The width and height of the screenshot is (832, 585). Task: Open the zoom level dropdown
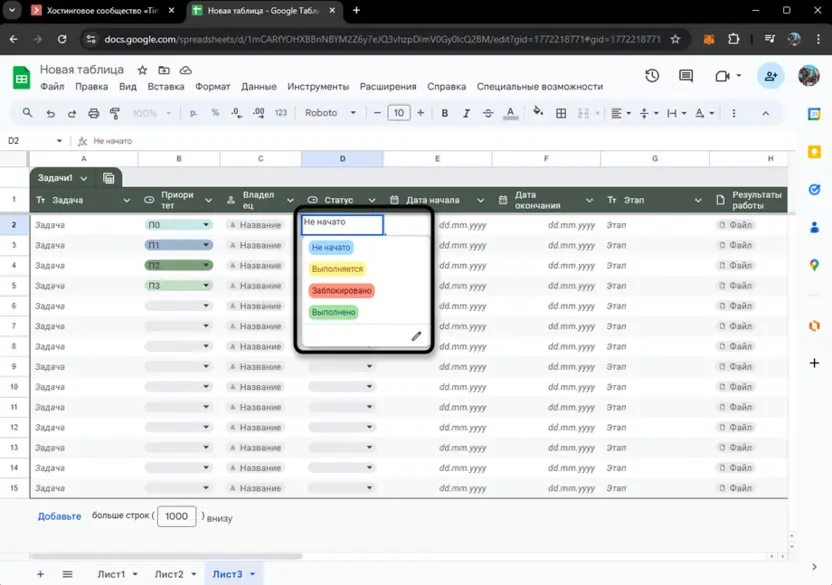click(x=151, y=113)
